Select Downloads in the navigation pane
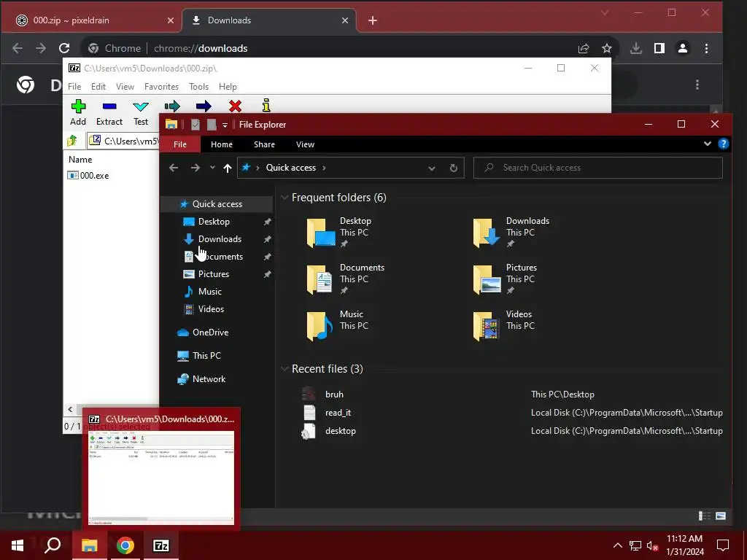Viewport: 747px width, 560px height. click(x=220, y=239)
